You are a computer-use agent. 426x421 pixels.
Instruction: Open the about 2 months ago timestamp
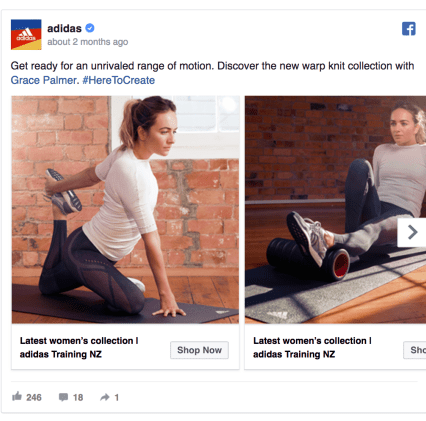[88, 42]
